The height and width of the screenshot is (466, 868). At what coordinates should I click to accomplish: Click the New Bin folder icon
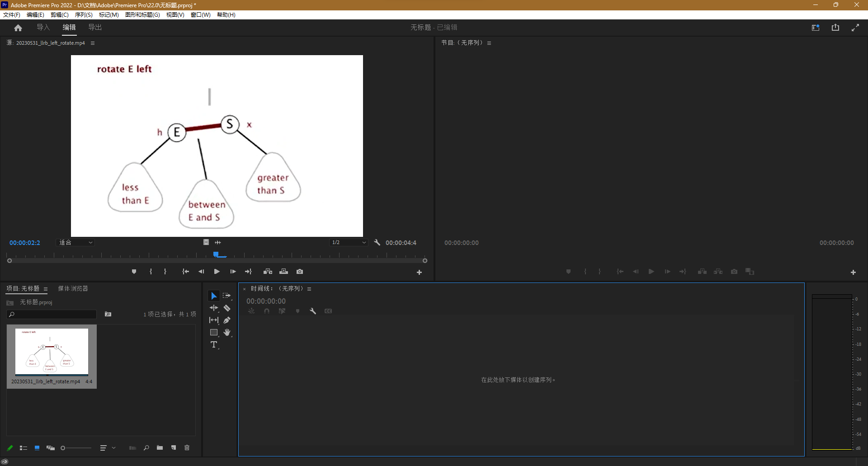point(160,448)
